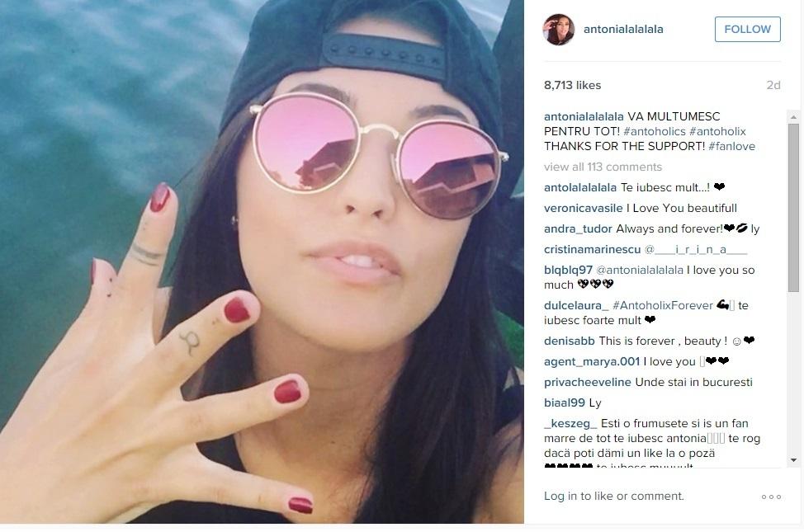Click the scrollbar down arrow in comments

pos(793,460)
